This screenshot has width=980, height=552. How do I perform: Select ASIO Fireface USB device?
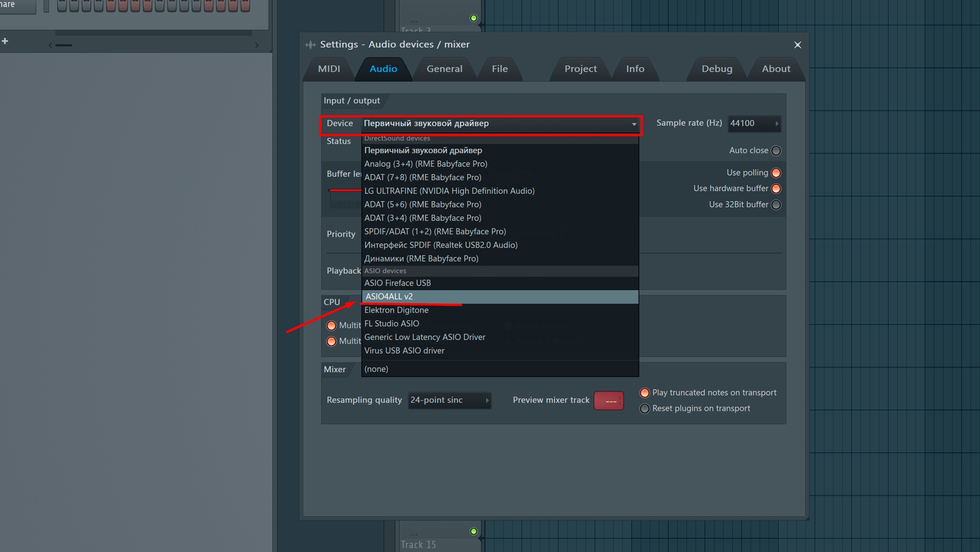click(500, 283)
